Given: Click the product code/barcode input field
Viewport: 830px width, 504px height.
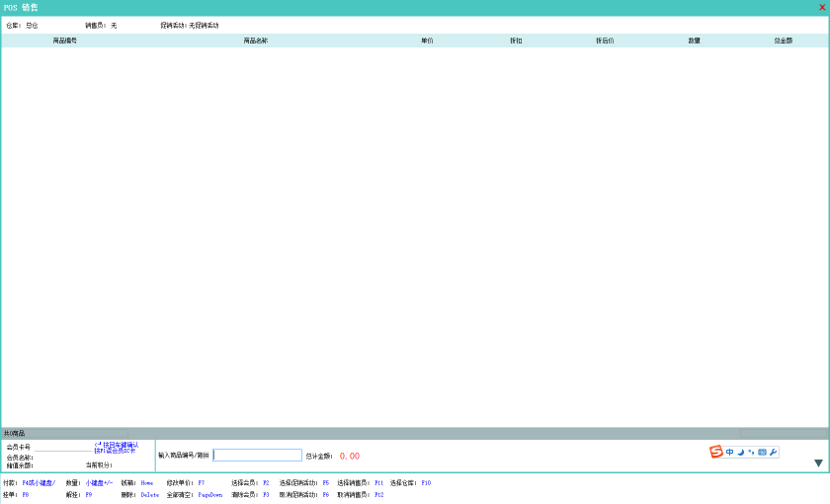Looking at the screenshot, I should (x=257, y=456).
